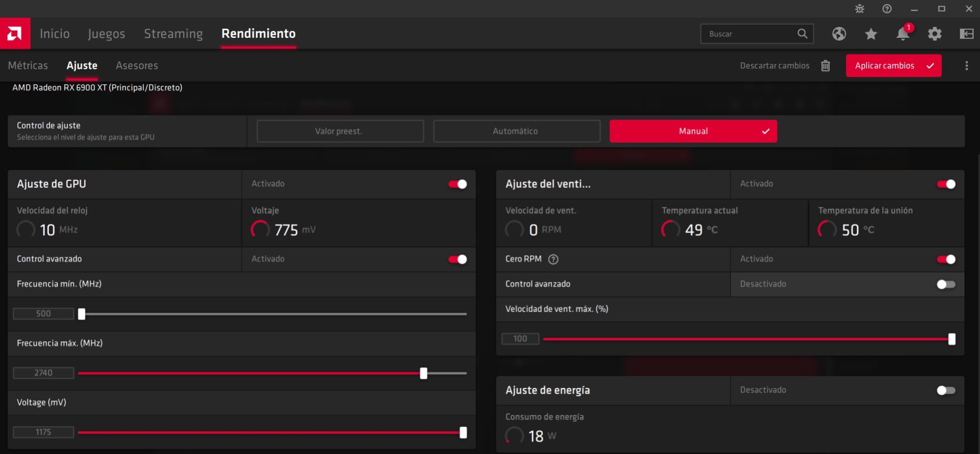Switch to the Asesores subtab
Viewport: 980px width, 454px height.
pyautogui.click(x=137, y=66)
